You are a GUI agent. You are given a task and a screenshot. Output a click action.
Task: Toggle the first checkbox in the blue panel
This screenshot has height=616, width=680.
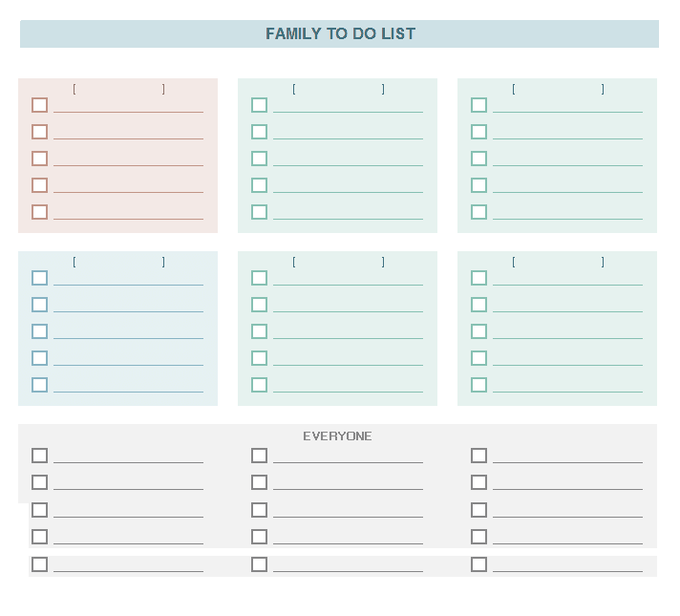click(x=39, y=278)
